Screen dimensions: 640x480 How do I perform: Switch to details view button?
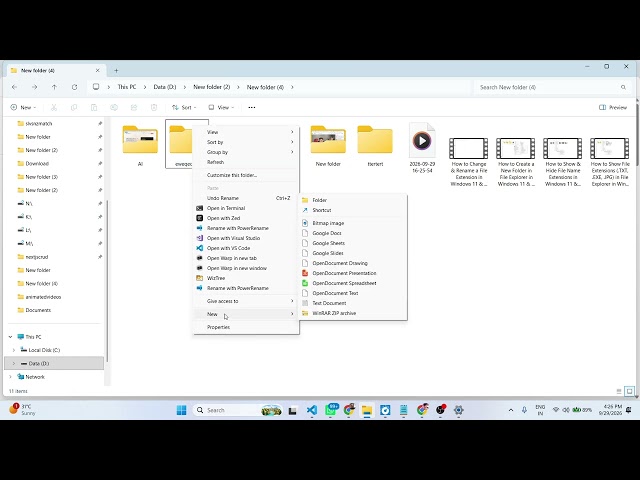click(619, 391)
